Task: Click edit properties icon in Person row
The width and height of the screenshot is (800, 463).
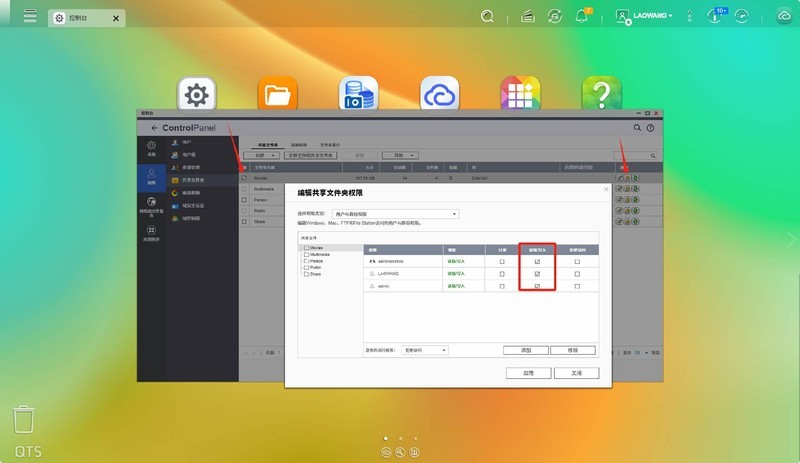Action: pyautogui.click(x=619, y=200)
